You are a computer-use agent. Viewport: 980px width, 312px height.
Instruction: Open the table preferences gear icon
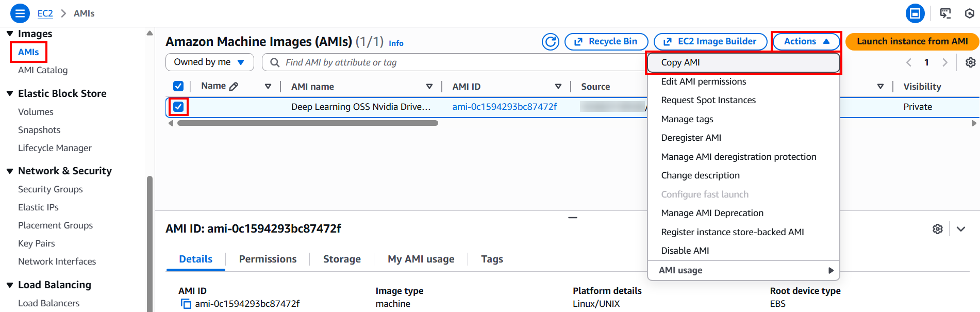click(970, 62)
